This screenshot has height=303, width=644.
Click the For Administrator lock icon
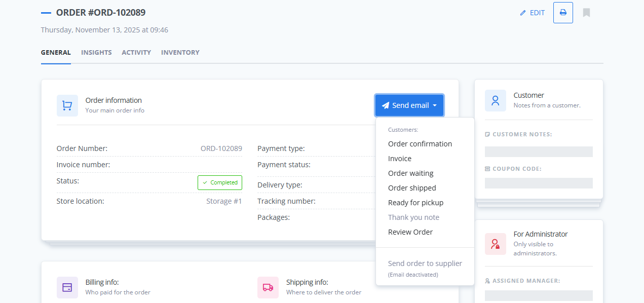495,244
